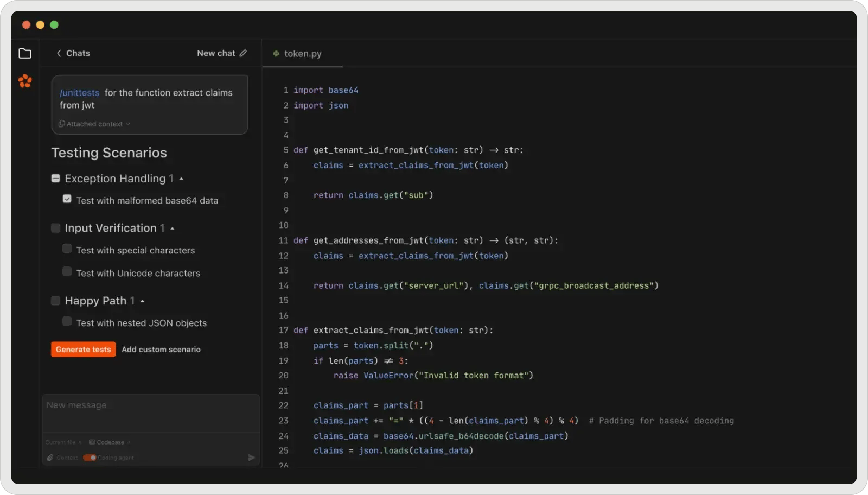The image size is (868, 495).
Task: Click the send message arrow icon
Action: pos(251,458)
